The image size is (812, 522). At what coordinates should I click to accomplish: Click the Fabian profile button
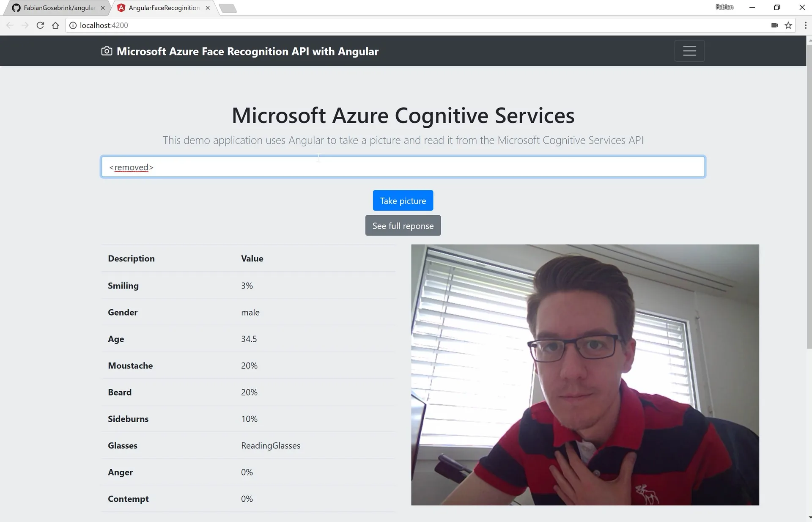pyautogui.click(x=724, y=7)
